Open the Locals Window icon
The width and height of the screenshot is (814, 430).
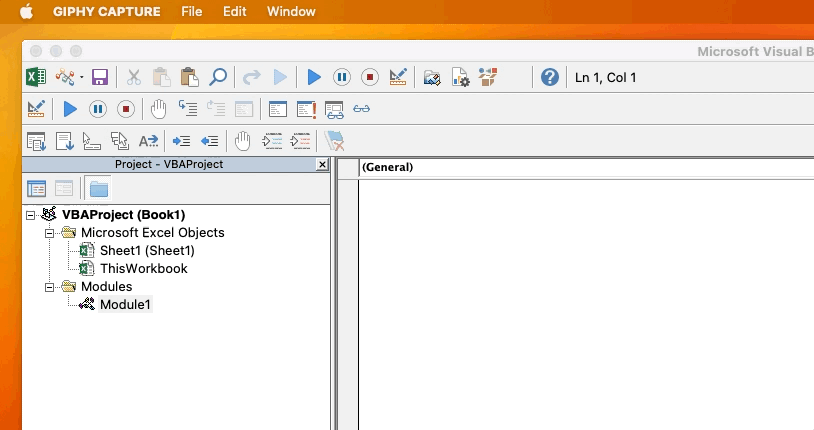coord(278,109)
